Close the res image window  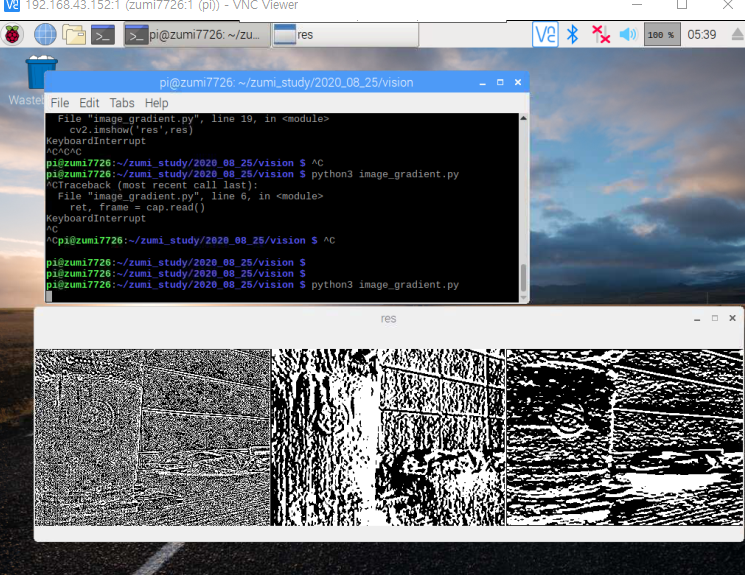click(x=732, y=318)
